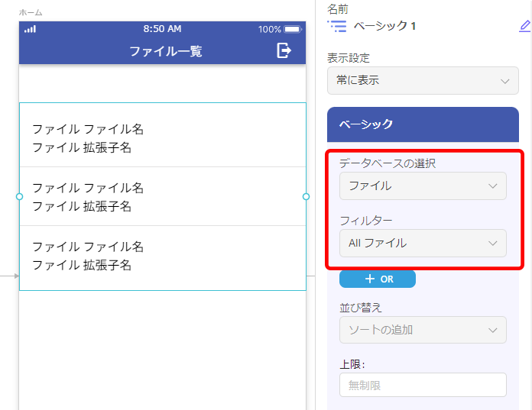Click the ファイル一覧 title text in header
The width and height of the screenshot is (532, 410).
[x=166, y=51]
